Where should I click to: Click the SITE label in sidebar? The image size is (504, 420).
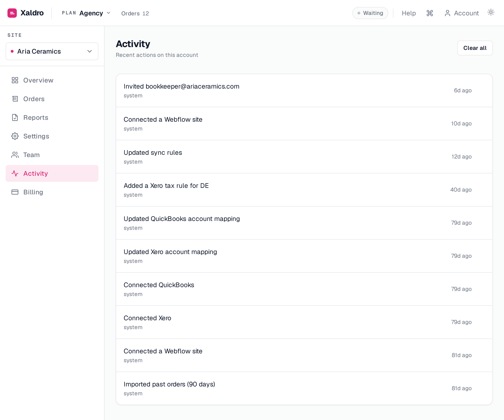pyautogui.click(x=14, y=35)
